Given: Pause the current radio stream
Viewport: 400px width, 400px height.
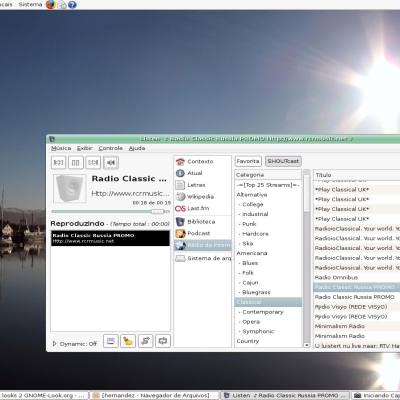Looking at the screenshot, I should tap(76, 163).
